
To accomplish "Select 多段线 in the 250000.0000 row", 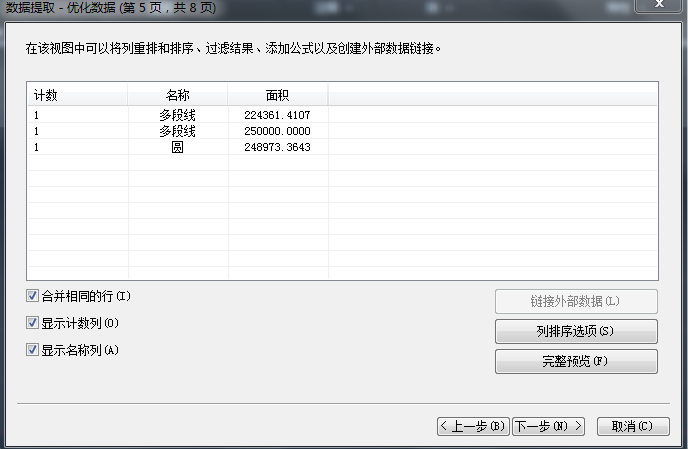I will point(178,131).
